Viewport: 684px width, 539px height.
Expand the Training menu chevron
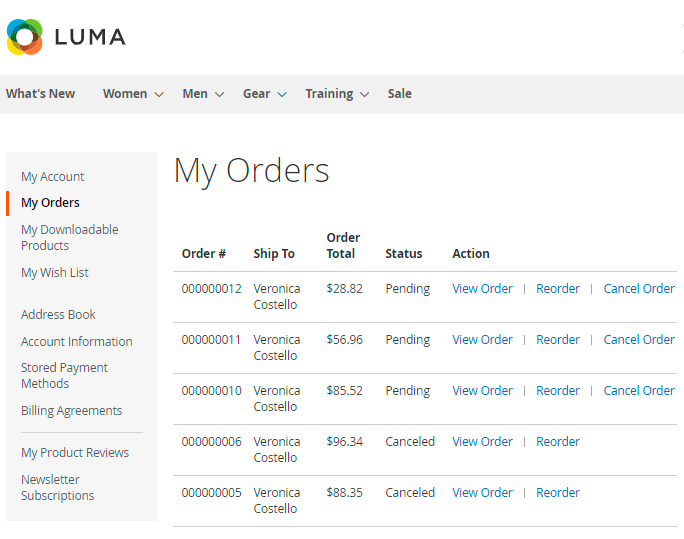point(364,94)
